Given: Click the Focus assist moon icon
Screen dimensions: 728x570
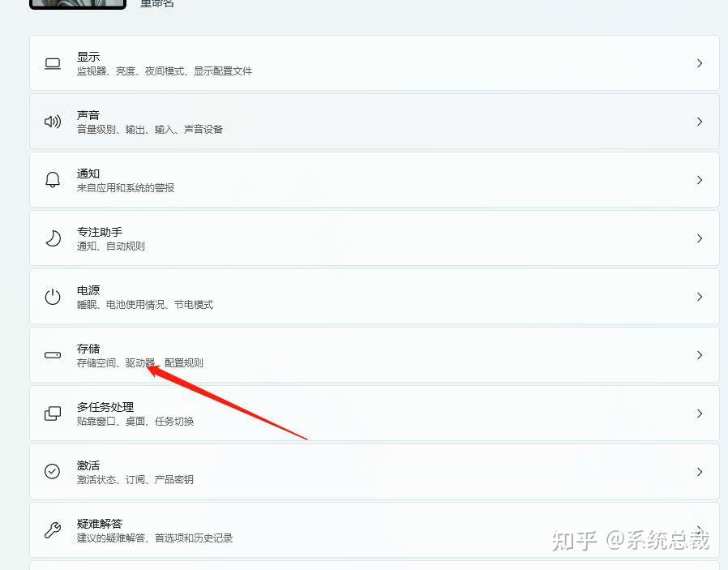Looking at the screenshot, I should click(x=53, y=238).
